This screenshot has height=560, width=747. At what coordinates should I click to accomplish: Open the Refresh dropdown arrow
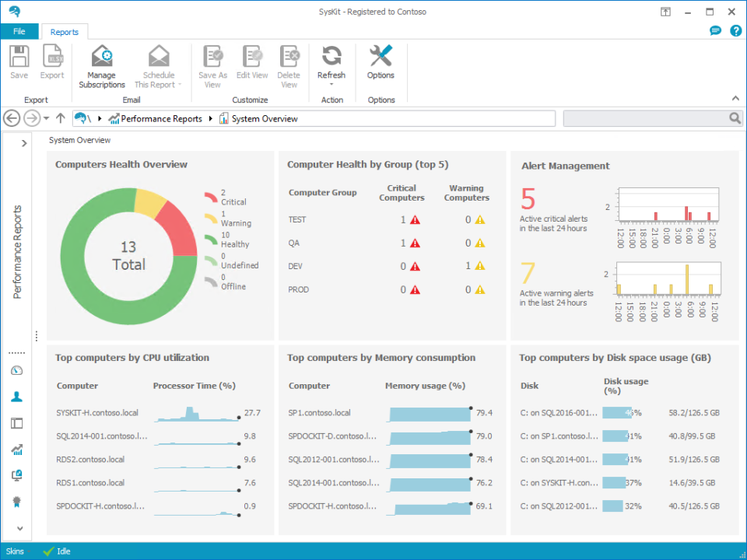point(331,85)
